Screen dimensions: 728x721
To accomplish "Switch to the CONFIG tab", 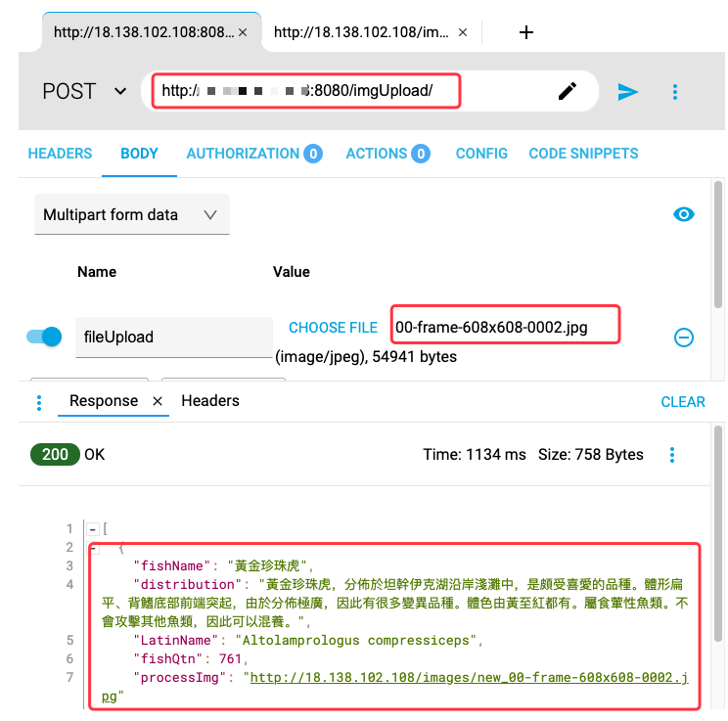I will tap(481, 154).
